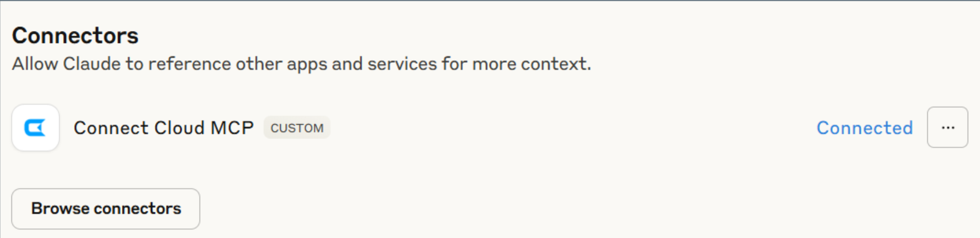Toggle the Connected status of the connector
This screenshot has height=238, width=980.
coord(865,127)
